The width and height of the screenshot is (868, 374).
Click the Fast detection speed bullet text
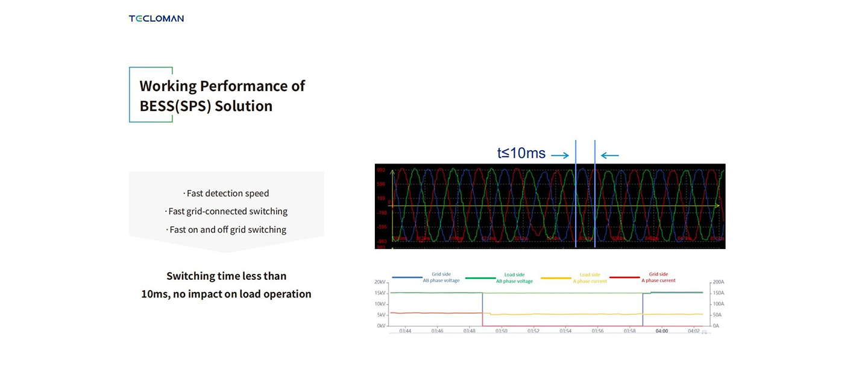point(227,193)
